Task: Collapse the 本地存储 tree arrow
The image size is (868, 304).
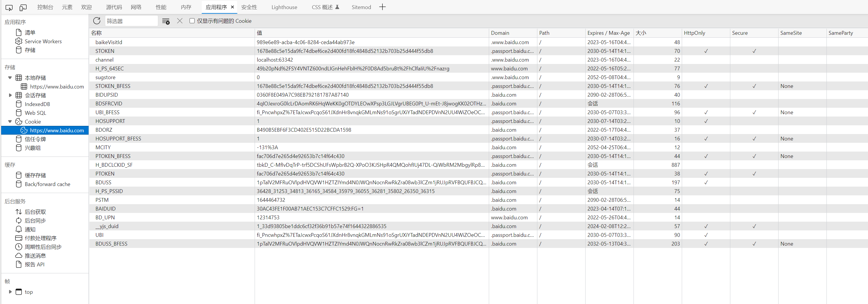Action: pos(10,77)
